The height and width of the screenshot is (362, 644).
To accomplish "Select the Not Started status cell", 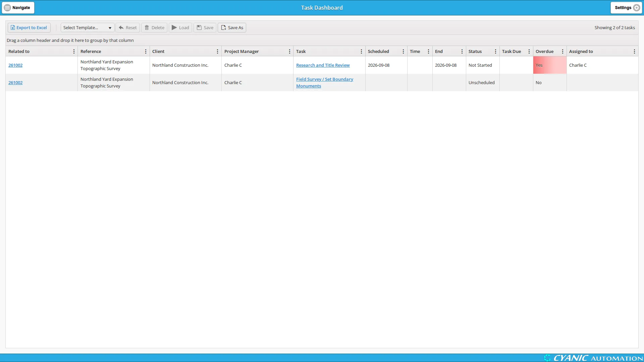I will [483, 65].
